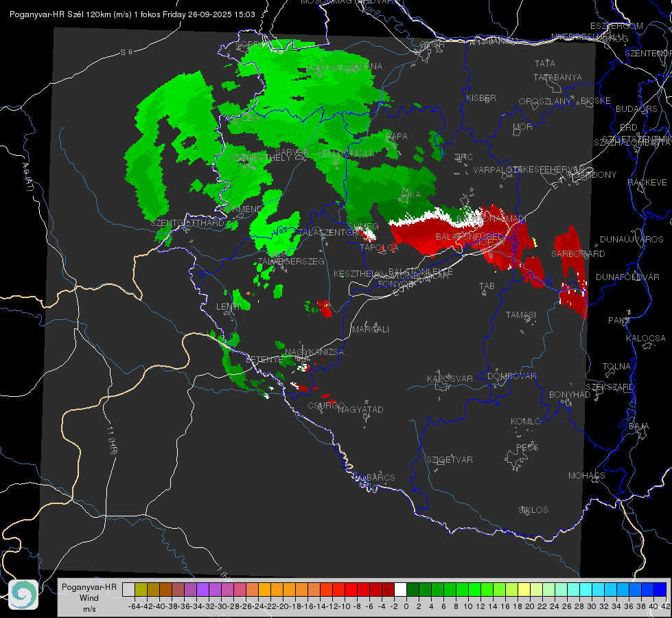Click the CSURGO town label
Viewport: 672px width, 618px height.
(x=326, y=406)
